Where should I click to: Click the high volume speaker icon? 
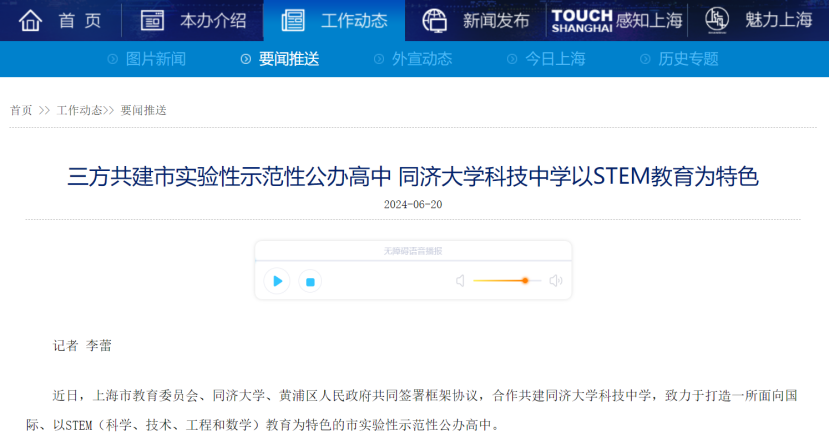(556, 281)
